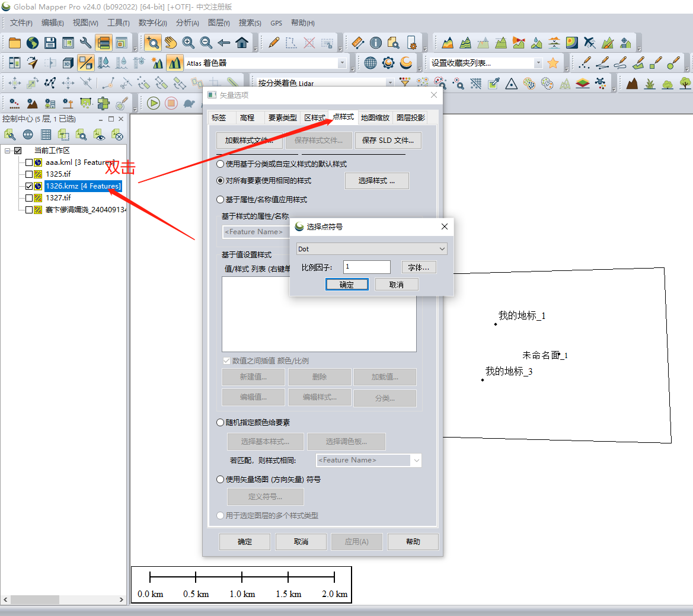Toggle Control Center with stacked-layers toolbar icon
Image resolution: width=693 pixels, height=616 pixels.
[103, 43]
